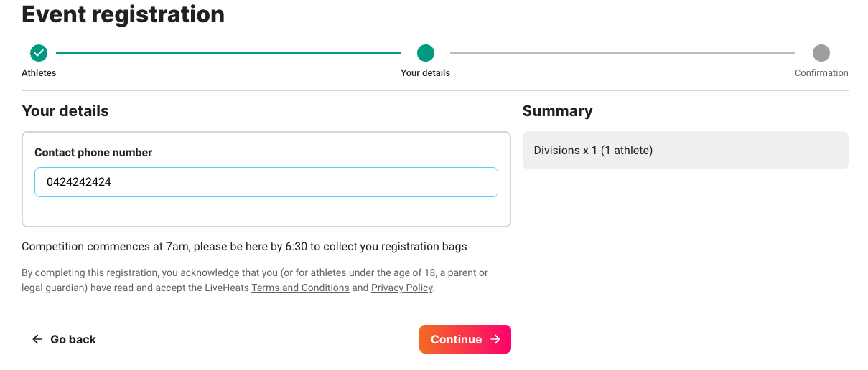The image size is (868, 370).
Task: Click the green checkmark Athletes step icon
Action: point(39,52)
